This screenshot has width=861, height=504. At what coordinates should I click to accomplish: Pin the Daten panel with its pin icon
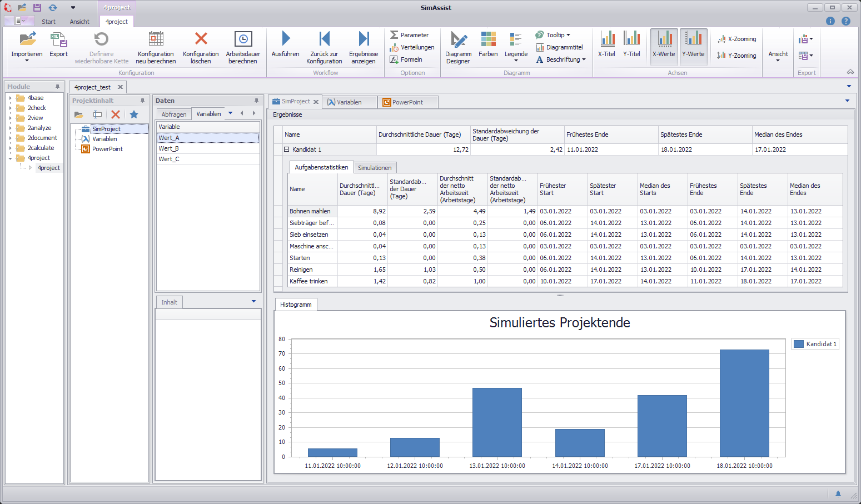256,100
